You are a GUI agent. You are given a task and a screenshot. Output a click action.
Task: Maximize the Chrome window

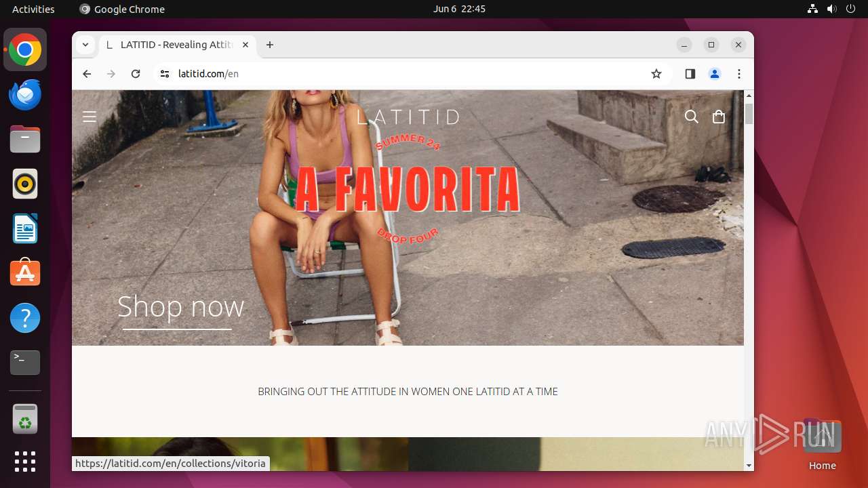[x=711, y=45]
